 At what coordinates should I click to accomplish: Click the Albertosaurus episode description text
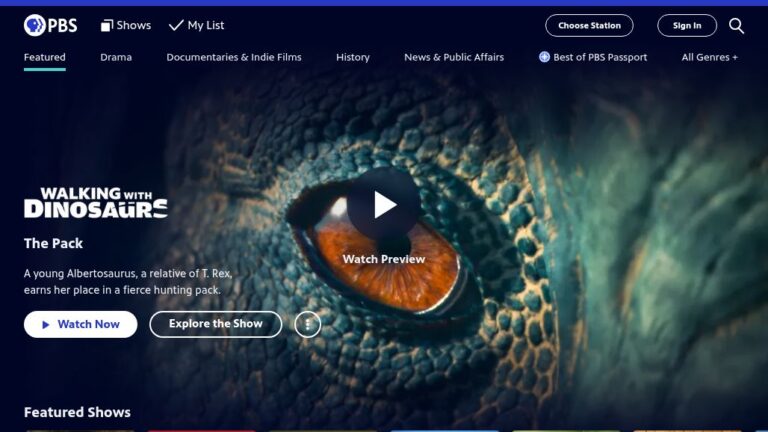point(128,282)
